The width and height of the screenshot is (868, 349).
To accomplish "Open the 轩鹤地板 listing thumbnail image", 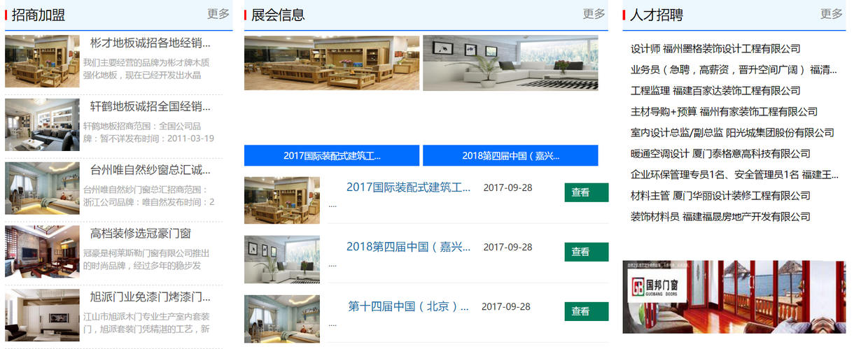I will point(42,124).
